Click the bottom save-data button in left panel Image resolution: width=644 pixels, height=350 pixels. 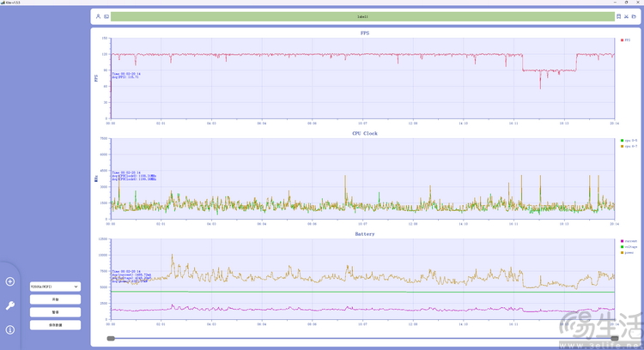[x=55, y=325]
